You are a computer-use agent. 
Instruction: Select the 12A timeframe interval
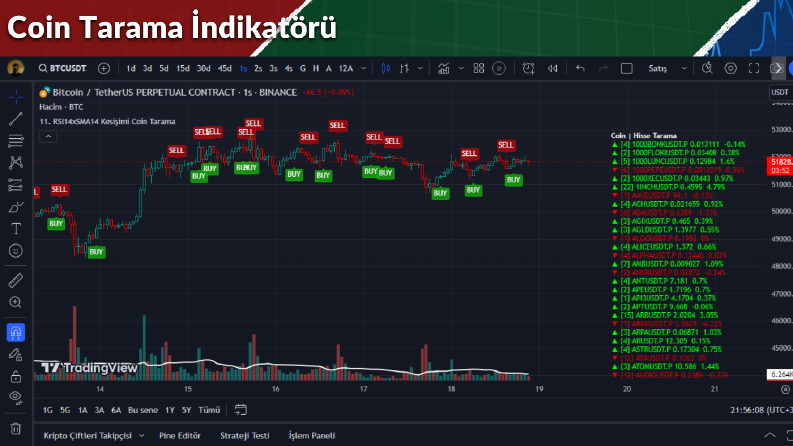pos(346,68)
